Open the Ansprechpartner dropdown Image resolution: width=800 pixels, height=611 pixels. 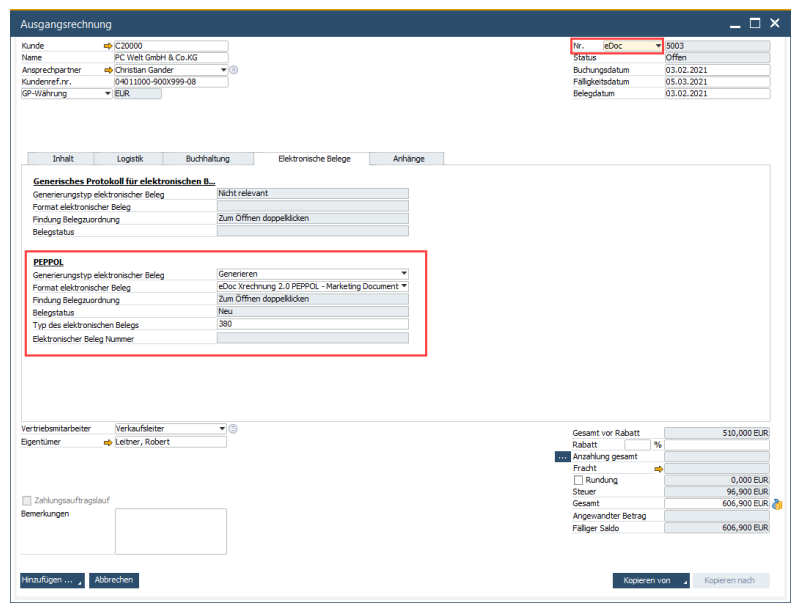(x=223, y=70)
